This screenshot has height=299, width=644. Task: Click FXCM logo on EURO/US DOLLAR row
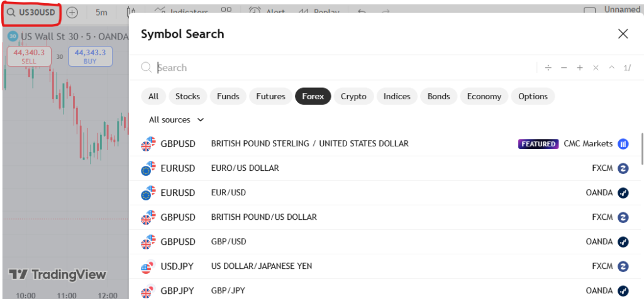tap(623, 168)
